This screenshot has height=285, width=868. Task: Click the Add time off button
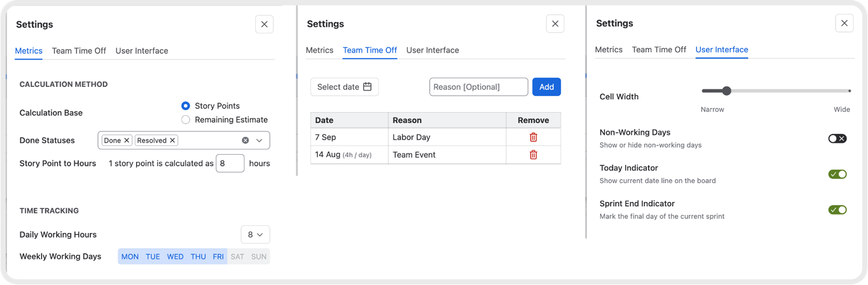tap(546, 87)
